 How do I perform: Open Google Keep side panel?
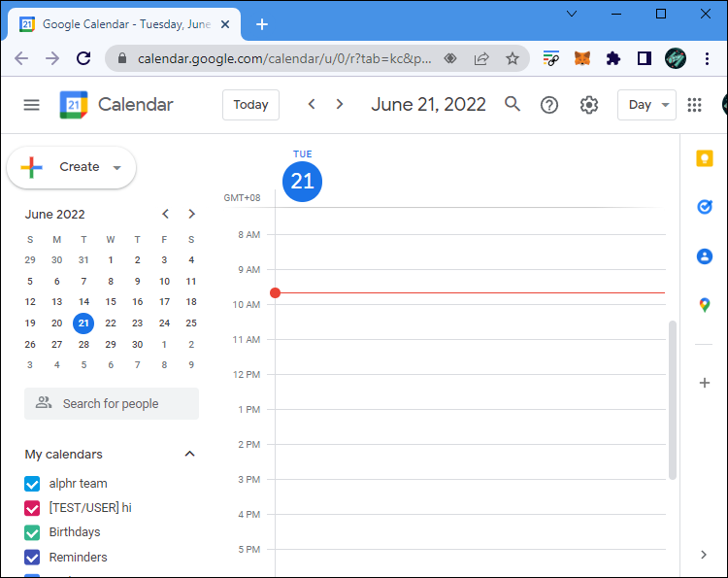pyautogui.click(x=705, y=158)
